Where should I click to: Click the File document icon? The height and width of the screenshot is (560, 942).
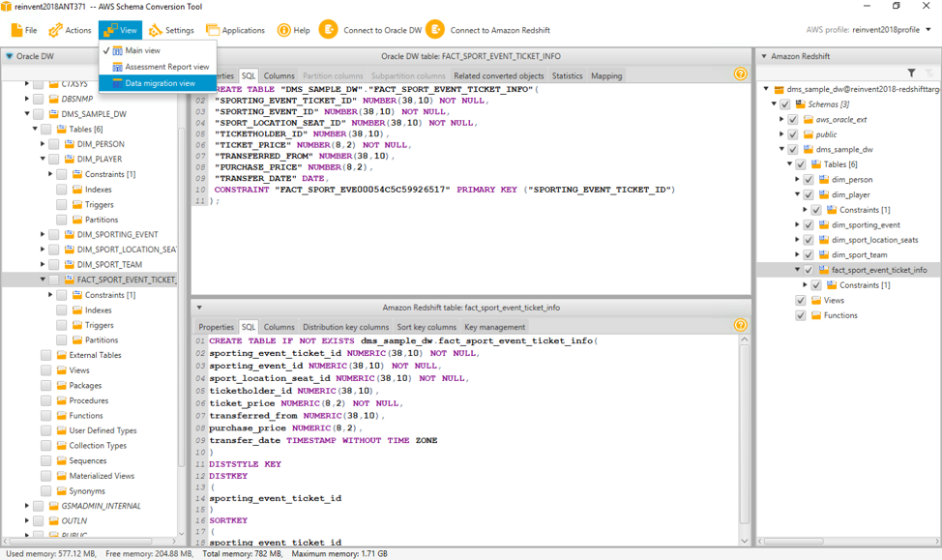pos(16,30)
